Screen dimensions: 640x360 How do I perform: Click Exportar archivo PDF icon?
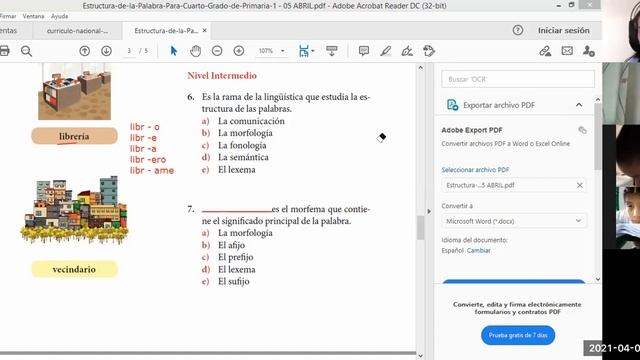pos(452,105)
